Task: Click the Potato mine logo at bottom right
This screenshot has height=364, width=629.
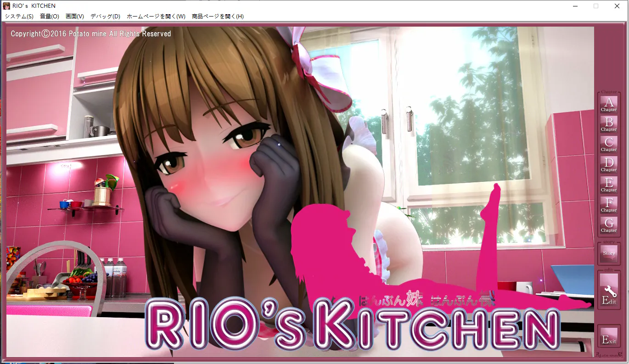Action: (608, 354)
